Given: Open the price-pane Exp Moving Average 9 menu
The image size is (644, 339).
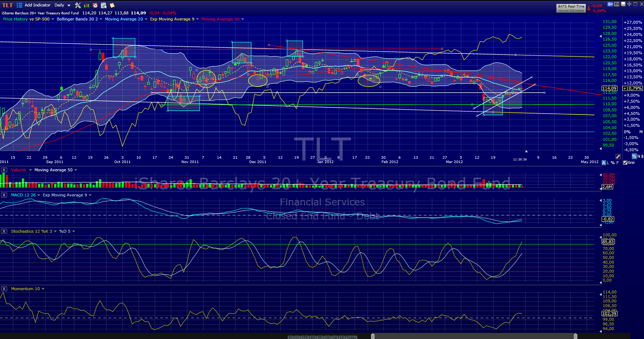Looking at the screenshot, I should [x=172, y=19].
